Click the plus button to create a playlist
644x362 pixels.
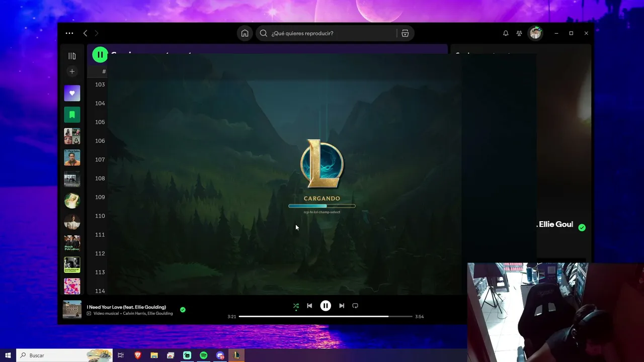coord(72,71)
